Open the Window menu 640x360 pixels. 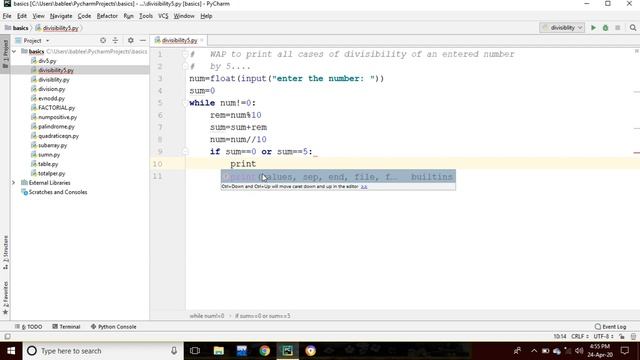point(184,16)
